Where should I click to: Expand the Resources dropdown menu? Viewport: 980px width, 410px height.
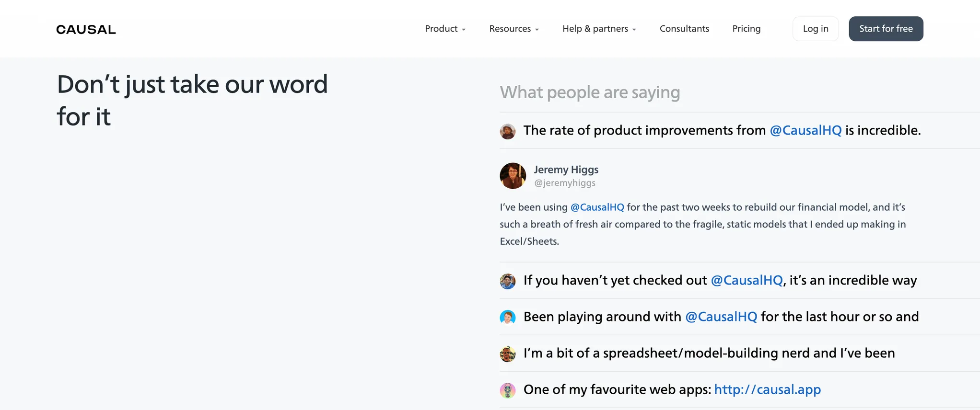514,29
